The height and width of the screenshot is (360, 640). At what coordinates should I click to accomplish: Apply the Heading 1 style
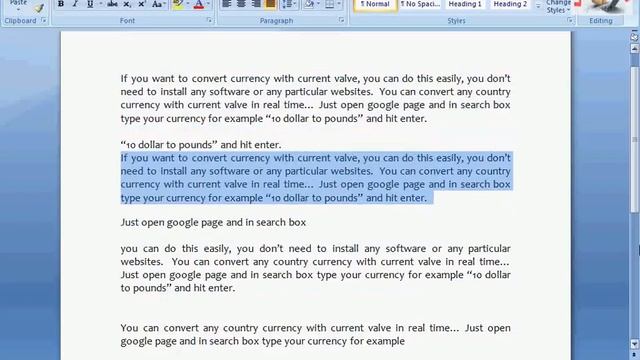(465, 5)
